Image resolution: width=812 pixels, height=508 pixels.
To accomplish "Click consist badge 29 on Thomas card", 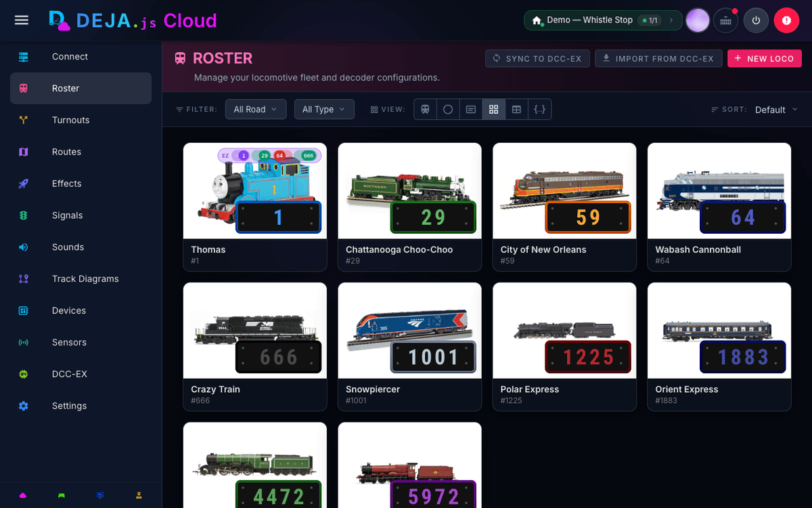I will point(265,156).
